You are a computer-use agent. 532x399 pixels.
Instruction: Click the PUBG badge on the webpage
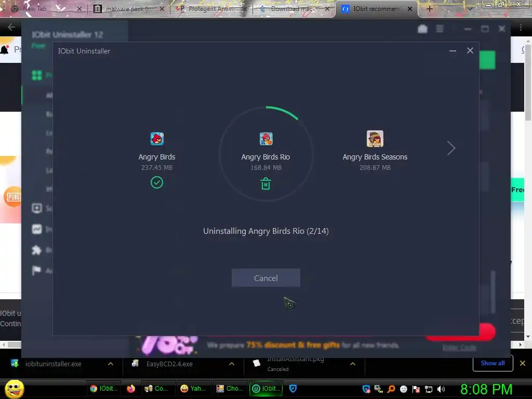(13, 196)
